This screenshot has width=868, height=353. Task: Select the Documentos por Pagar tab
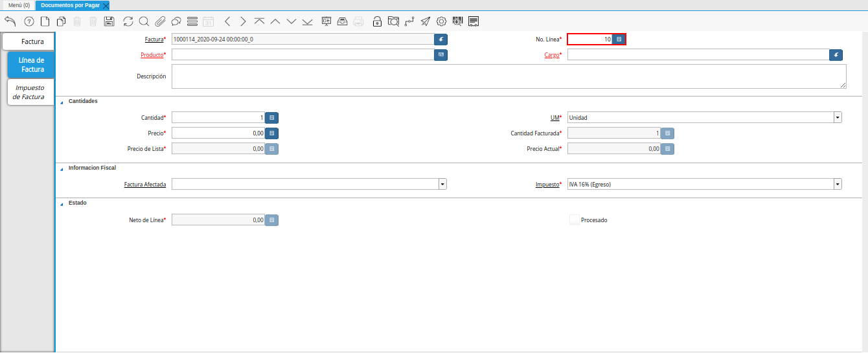coord(70,5)
